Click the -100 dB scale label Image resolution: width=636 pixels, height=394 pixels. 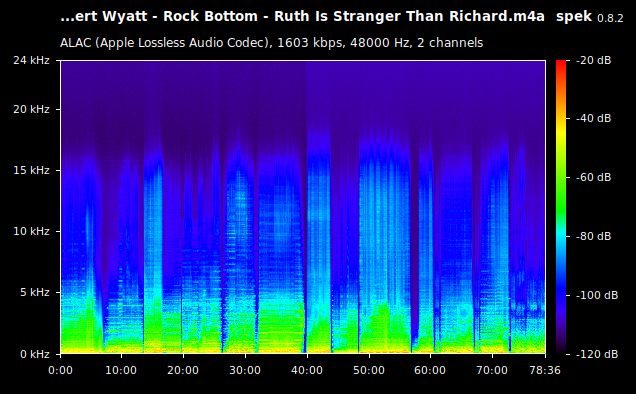point(597,295)
